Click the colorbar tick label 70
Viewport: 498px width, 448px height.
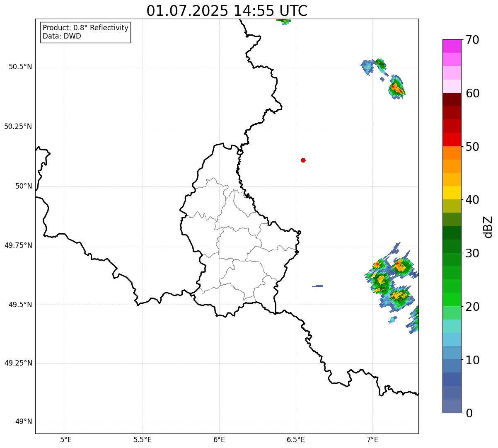pos(472,40)
